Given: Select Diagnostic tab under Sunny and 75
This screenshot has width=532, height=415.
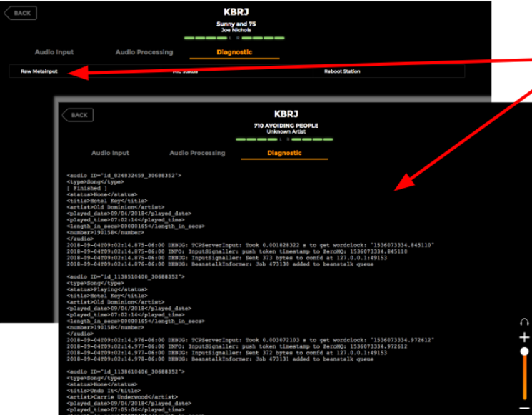Looking at the screenshot, I should point(235,52).
